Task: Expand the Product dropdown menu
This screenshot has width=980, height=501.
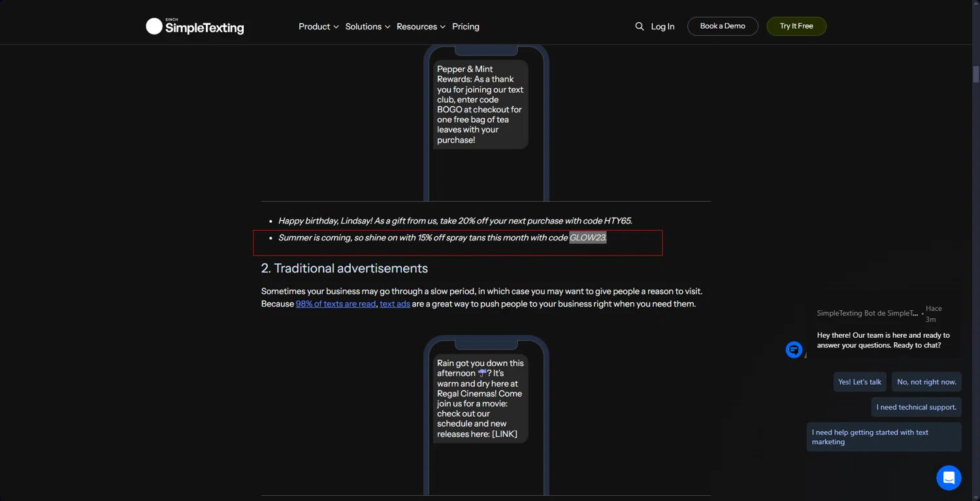Action: click(318, 27)
